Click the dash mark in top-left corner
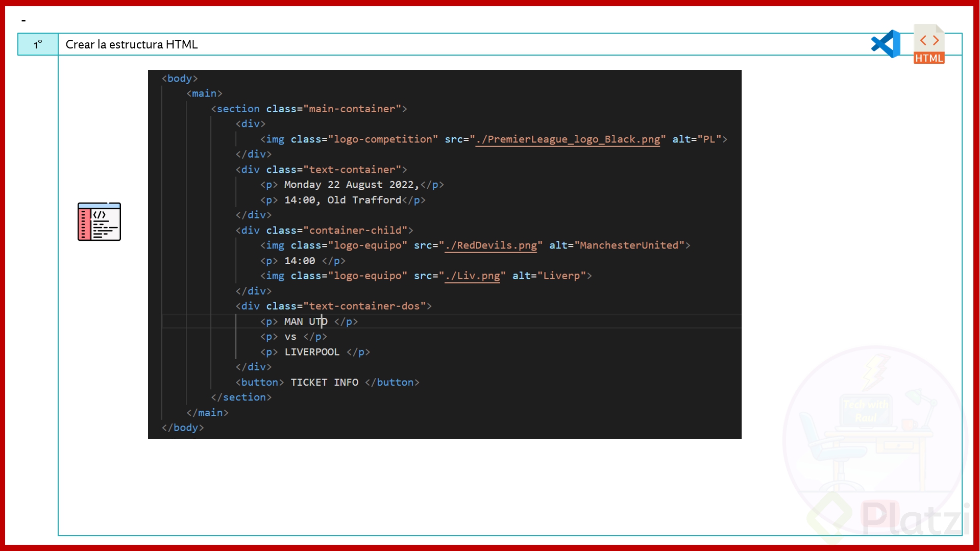This screenshot has width=980, height=551. (x=24, y=20)
